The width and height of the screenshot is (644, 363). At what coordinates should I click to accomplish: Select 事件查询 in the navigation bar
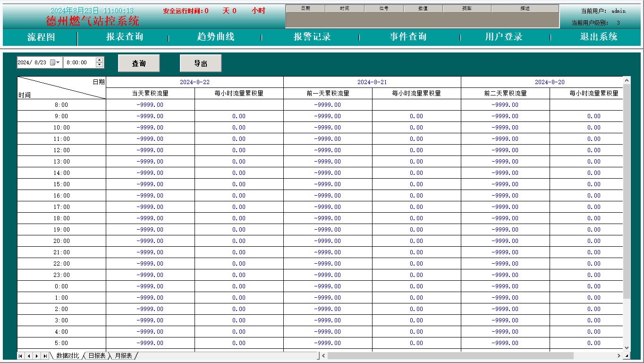408,37
